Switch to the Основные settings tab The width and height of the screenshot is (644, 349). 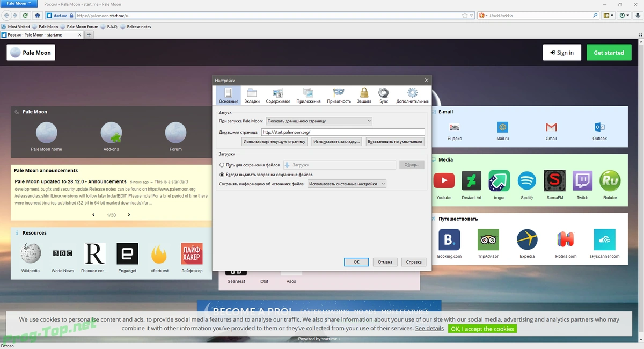(229, 96)
